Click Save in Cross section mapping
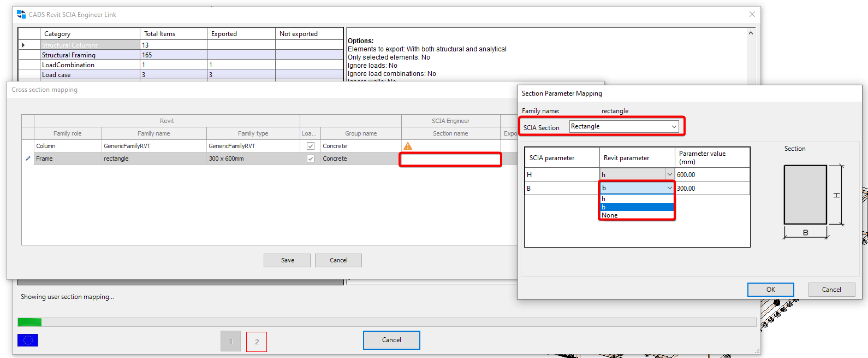The image size is (868, 358). click(287, 260)
